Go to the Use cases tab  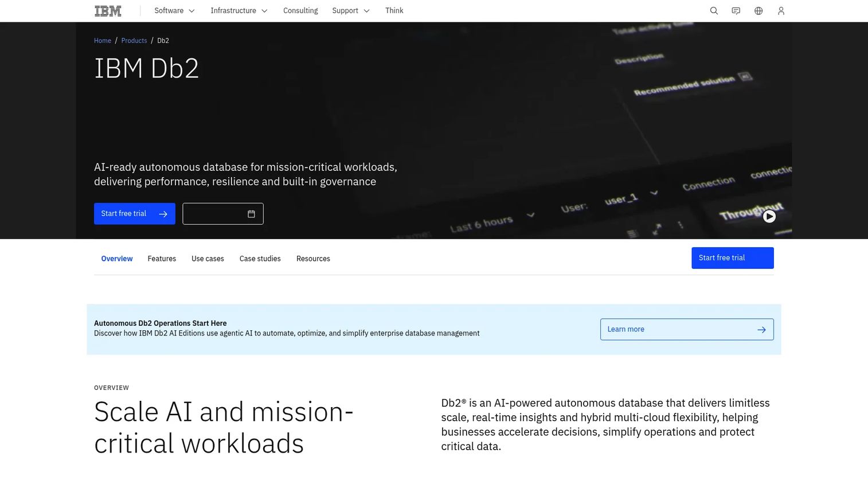(208, 259)
